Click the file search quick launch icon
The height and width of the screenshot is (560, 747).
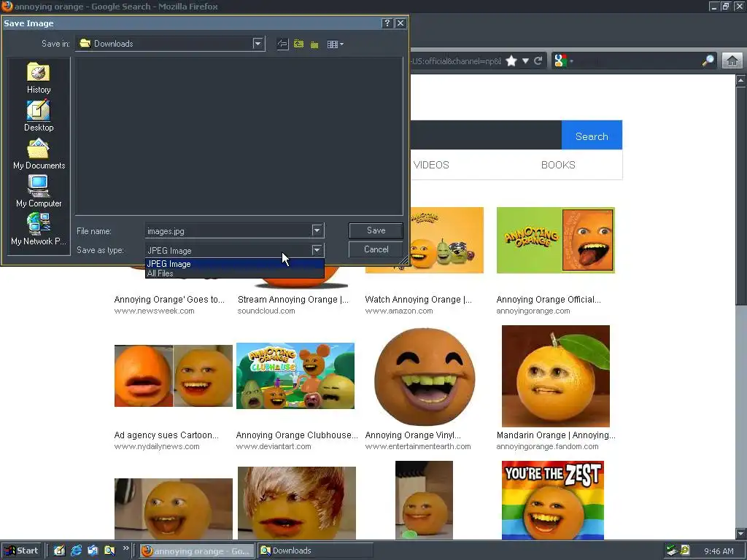[x=109, y=551]
